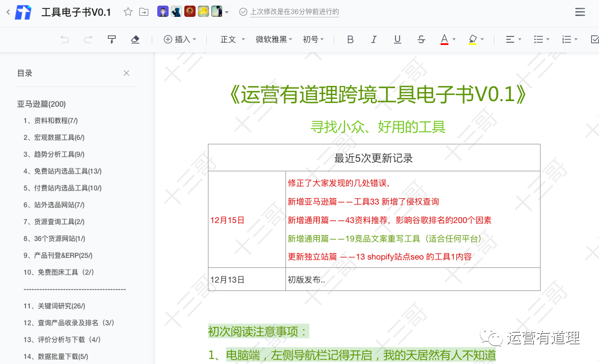599x364 pixels.
Task: Open the 微软雅黑 font dropdown
Action: tap(275, 39)
